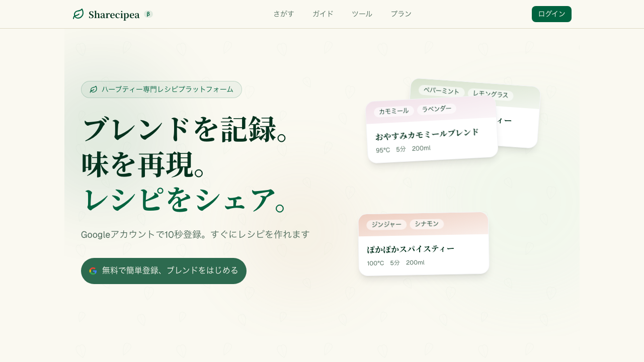Select the ジンジャー tag chip
Viewport: 644px width, 362px height.
pyautogui.click(x=386, y=225)
